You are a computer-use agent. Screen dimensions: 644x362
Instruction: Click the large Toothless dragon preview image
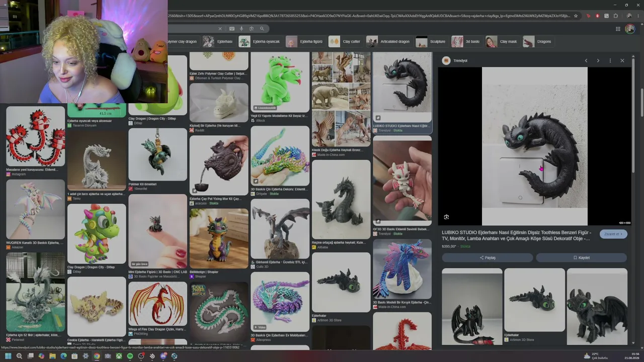pos(534,146)
